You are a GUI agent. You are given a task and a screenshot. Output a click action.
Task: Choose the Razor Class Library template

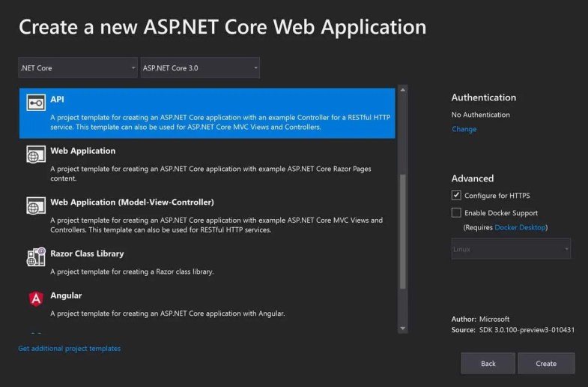tap(87, 253)
